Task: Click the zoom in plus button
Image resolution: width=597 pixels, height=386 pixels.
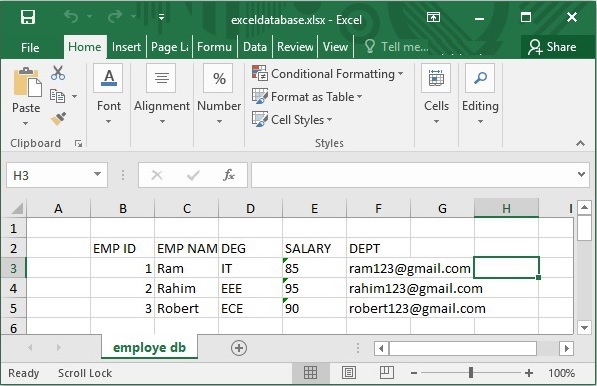Action: (x=528, y=373)
